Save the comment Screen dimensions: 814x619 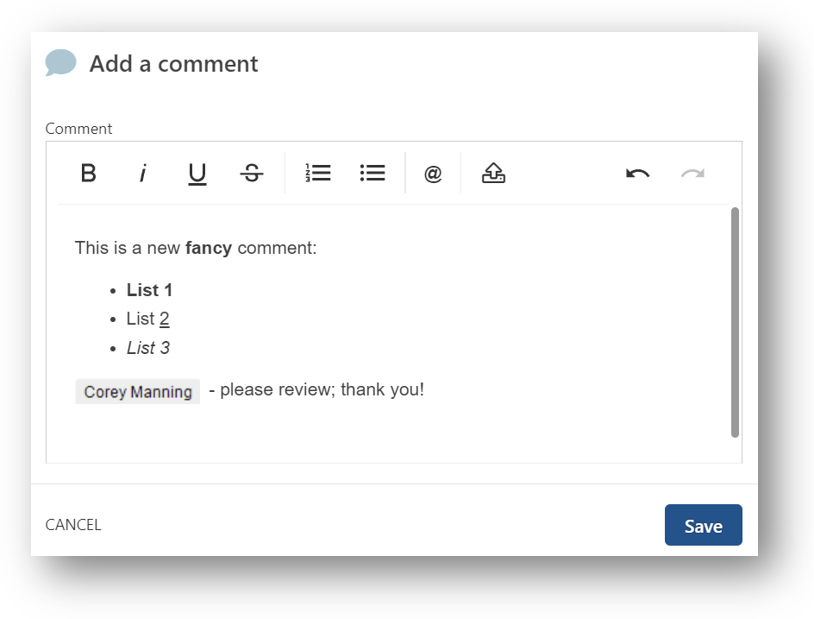pos(703,525)
